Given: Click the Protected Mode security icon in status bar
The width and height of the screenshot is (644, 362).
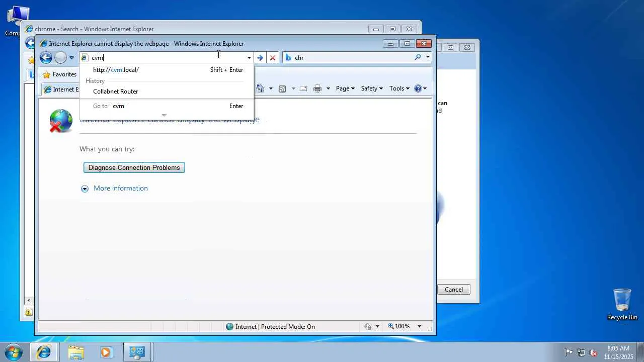Looking at the screenshot, I should (368, 326).
